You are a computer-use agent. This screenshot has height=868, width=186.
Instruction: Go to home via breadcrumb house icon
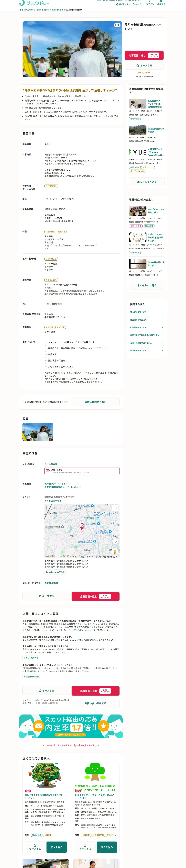pyautogui.click(x=20, y=10)
